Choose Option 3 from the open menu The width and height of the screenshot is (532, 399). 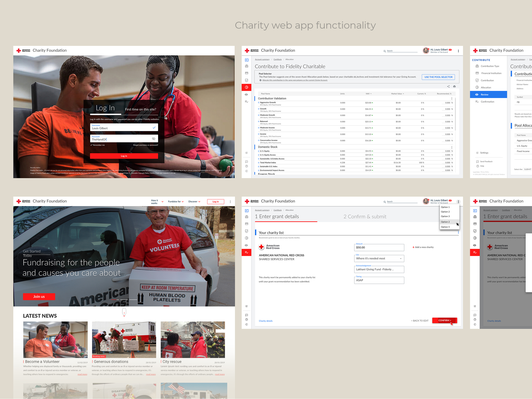click(x=445, y=216)
